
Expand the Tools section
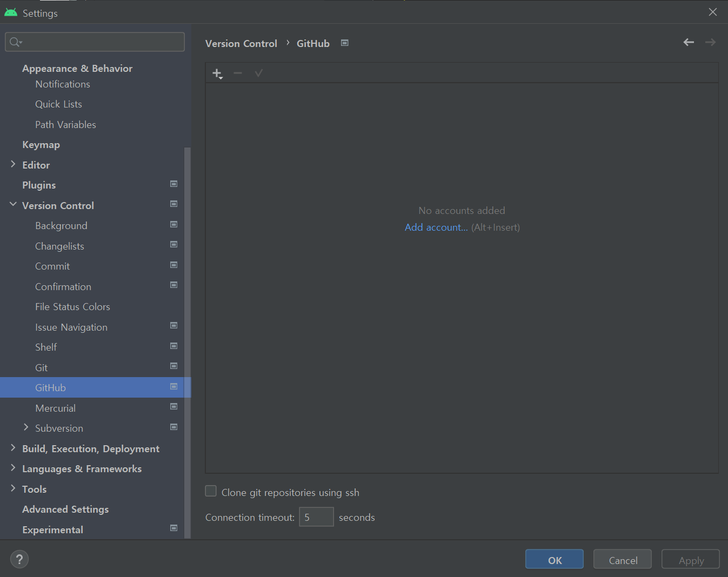click(13, 488)
